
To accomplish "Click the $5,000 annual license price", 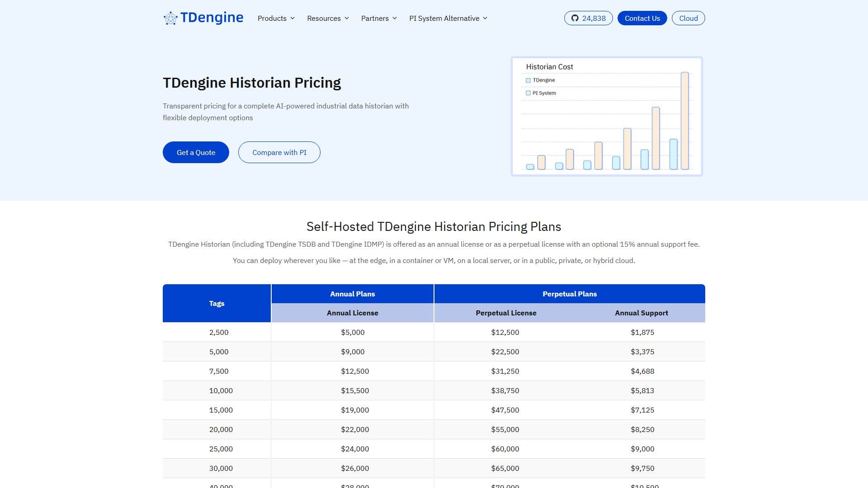I will coord(353,332).
